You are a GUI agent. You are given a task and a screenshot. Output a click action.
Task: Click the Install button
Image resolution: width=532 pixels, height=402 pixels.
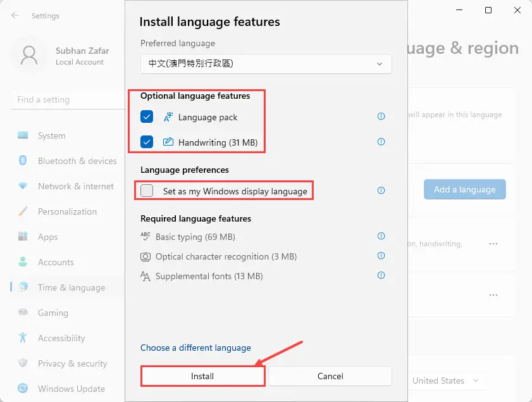pos(202,376)
